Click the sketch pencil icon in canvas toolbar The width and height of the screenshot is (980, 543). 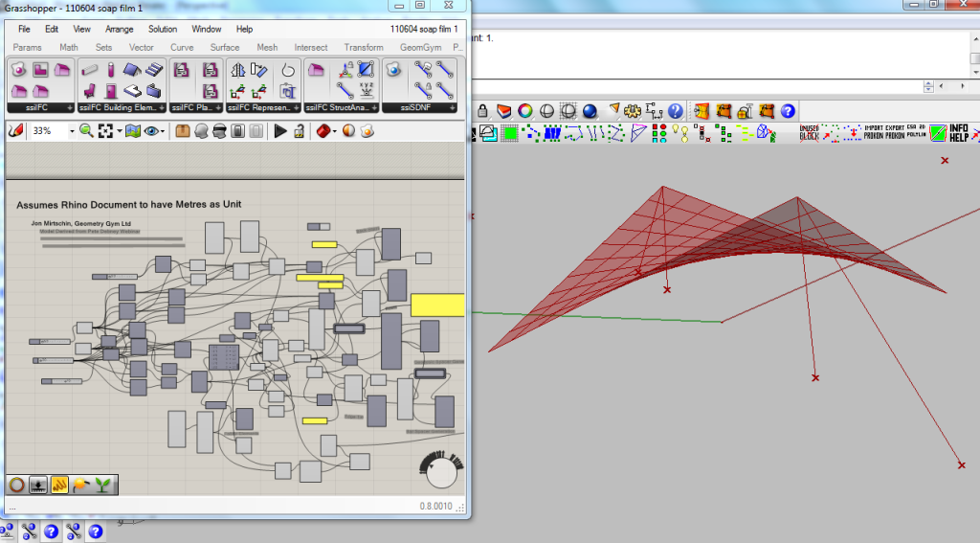[x=14, y=131]
